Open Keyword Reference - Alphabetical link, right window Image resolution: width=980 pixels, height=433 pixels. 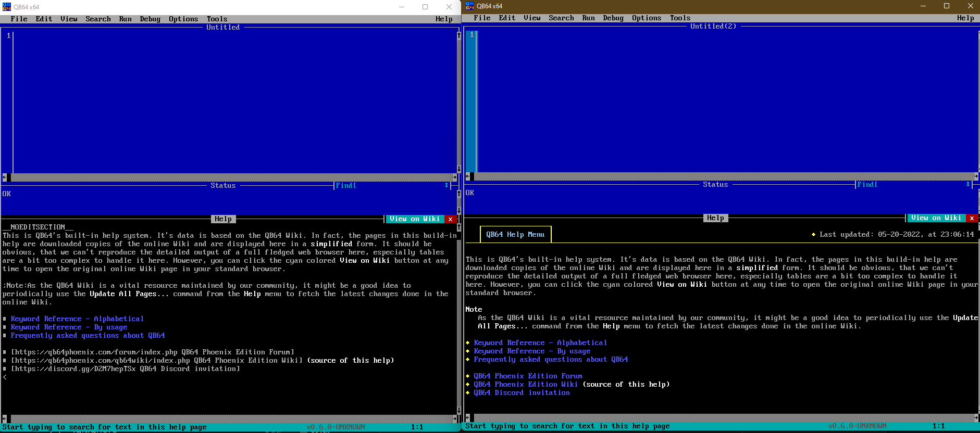tap(540, 343)
